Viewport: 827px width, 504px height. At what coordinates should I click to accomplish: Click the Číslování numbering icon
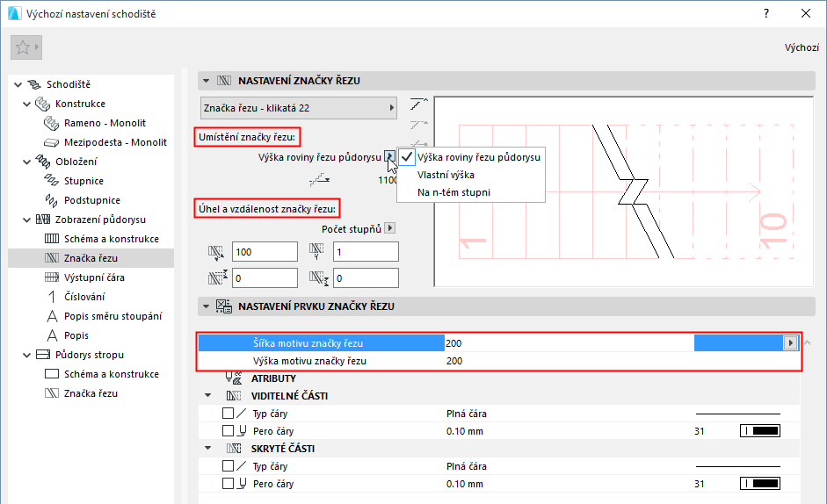(52, 297)
